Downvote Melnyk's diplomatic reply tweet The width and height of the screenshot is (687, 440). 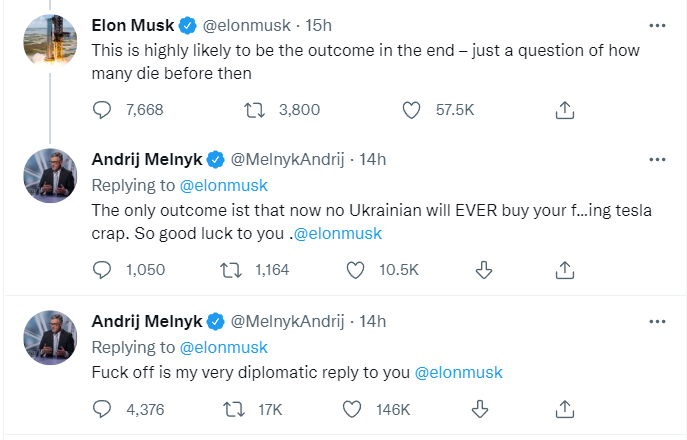483,408
